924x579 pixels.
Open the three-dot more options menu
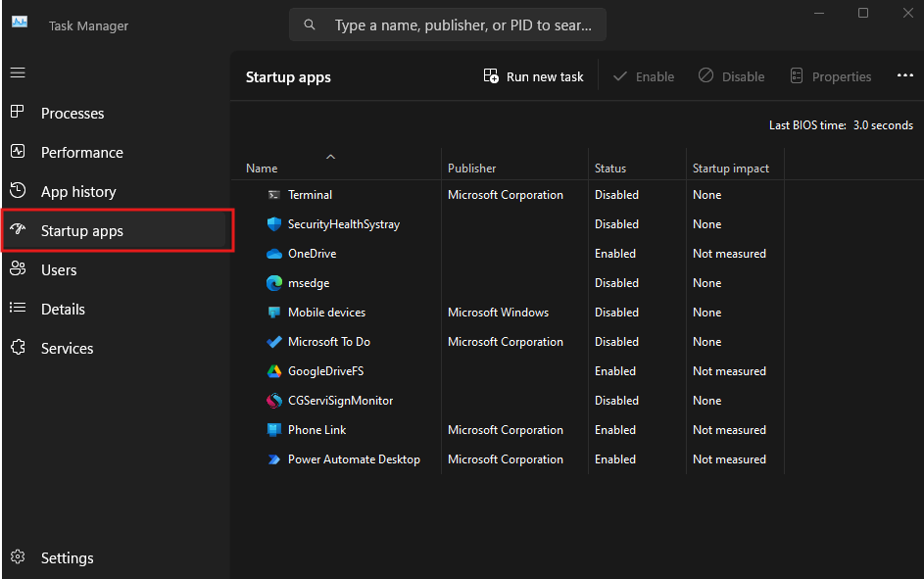pos(904,76)
